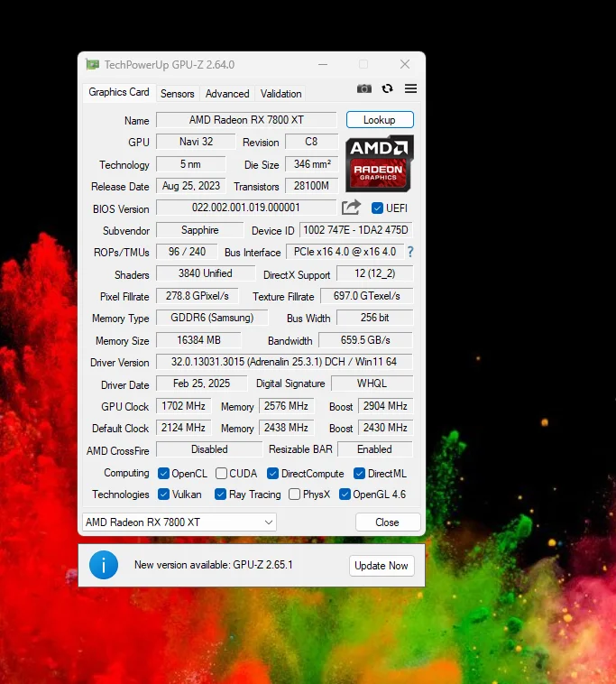616x684 pixels.
Task: Click the Pixel Fillrate 278.8 GPixel/s
Action: tap(197, 296)
